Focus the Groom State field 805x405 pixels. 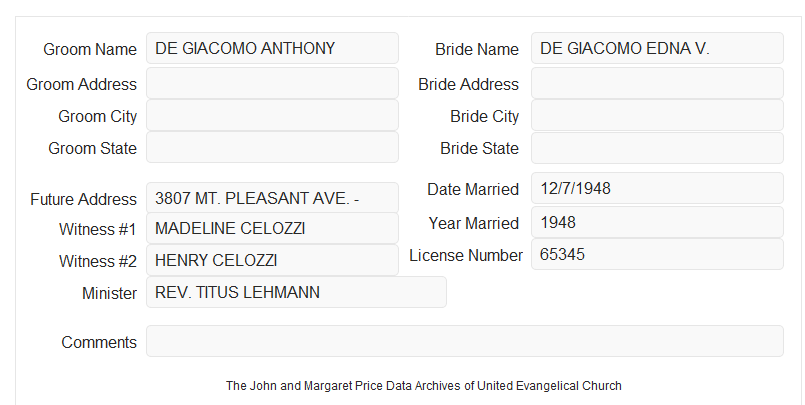[272, 147]
